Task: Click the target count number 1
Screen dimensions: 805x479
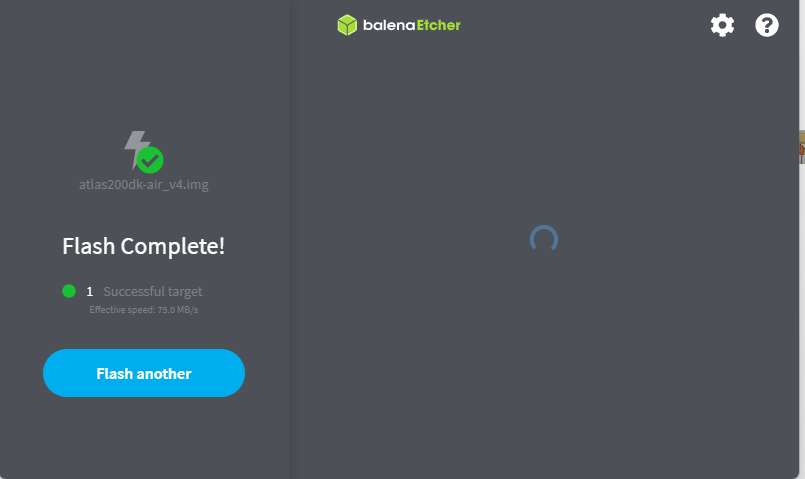Action: pyautogui.click(x=89, y=292)
